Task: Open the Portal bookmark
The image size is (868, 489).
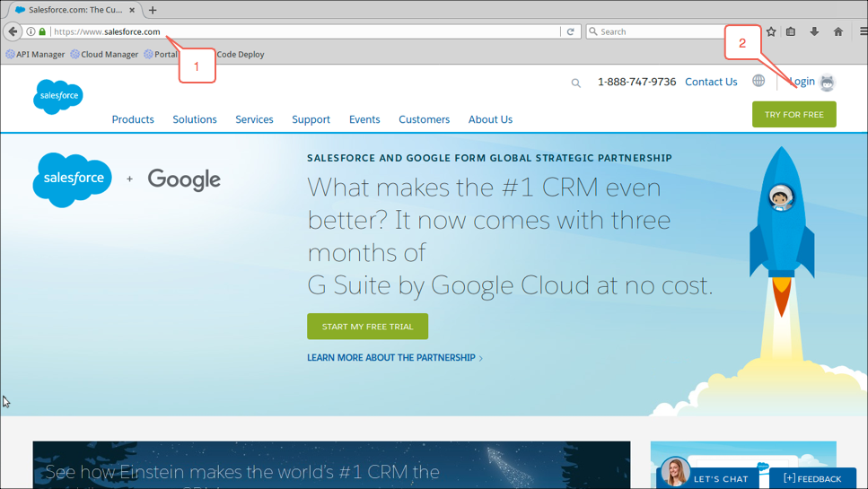Action: click(x=161, y=54)
